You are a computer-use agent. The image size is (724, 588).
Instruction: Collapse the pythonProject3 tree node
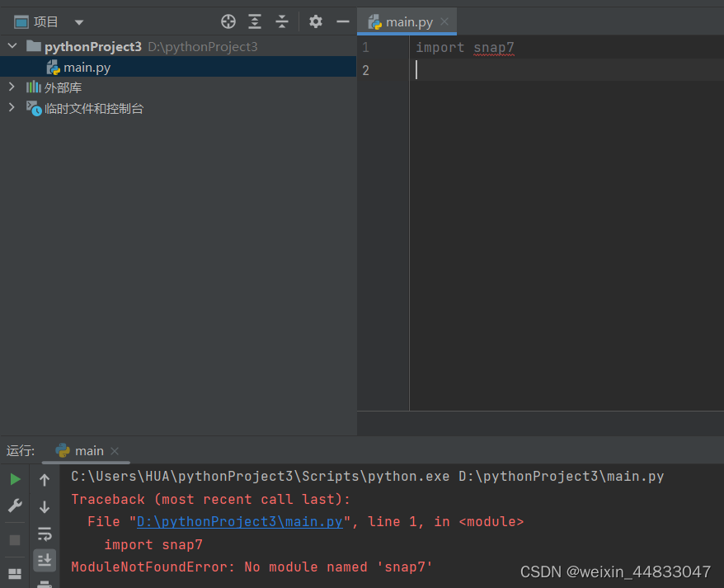point(12,46)
